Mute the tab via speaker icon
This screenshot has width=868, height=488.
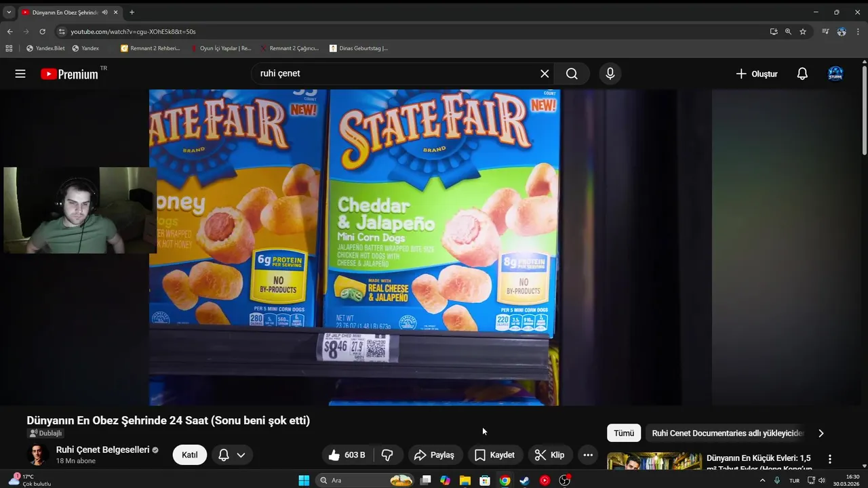tap(105, 12)
